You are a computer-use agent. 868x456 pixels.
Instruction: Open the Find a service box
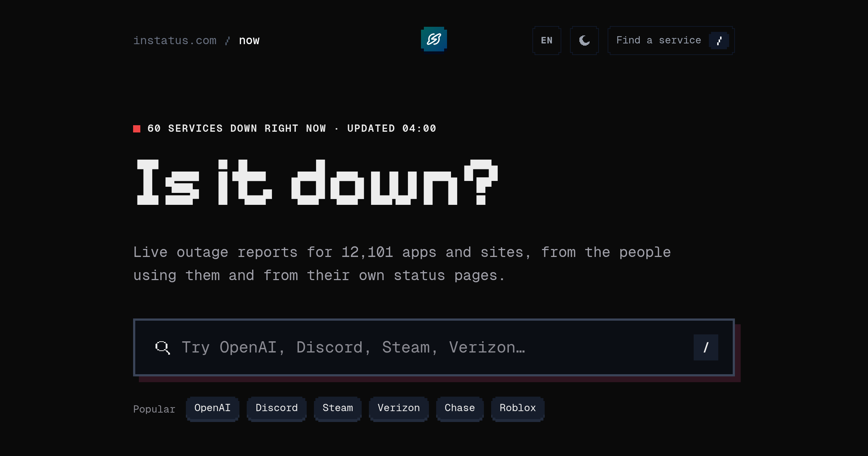(x=671, y=41)
